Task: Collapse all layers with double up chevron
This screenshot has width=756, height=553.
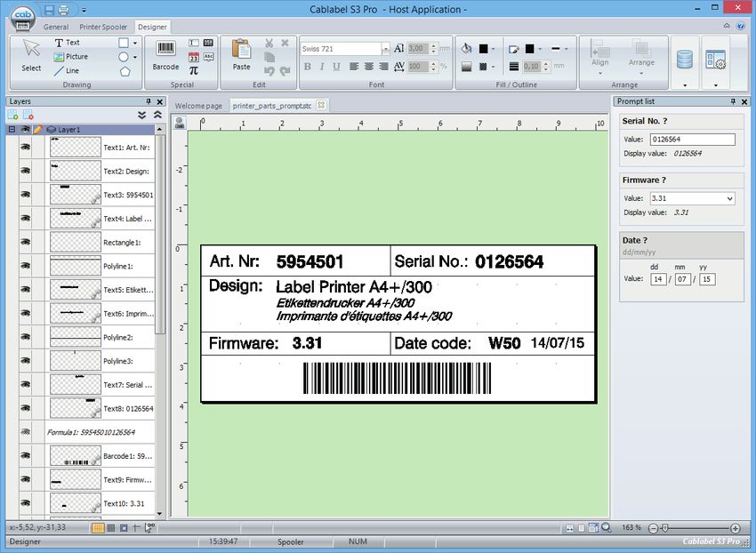Action: click(157, 115)
